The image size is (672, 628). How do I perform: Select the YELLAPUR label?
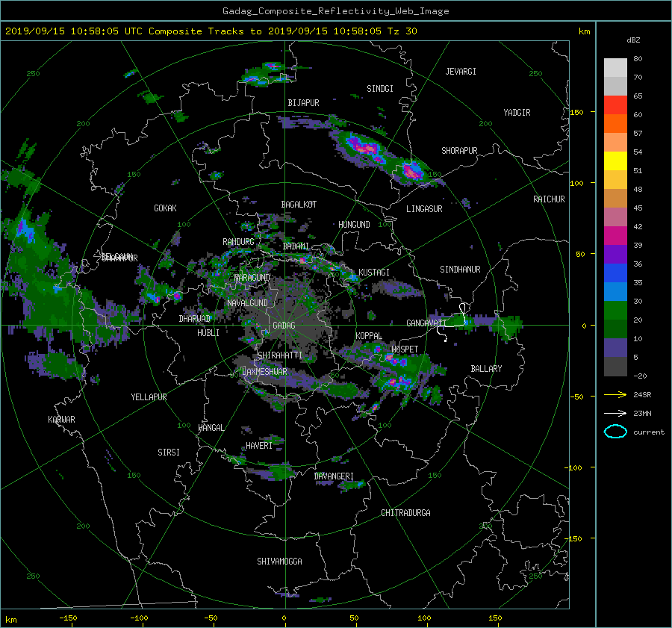pyautogui.click(x=149, y=397)
